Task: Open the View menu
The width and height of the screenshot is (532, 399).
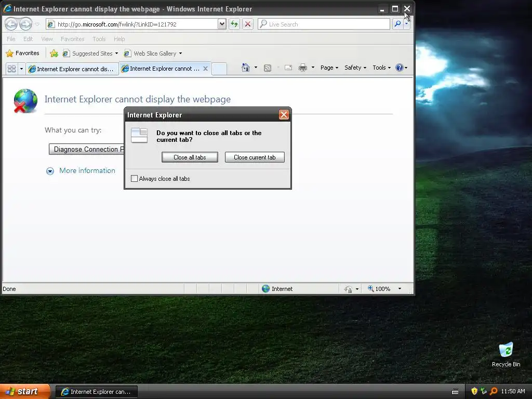Action: [47, 39]
